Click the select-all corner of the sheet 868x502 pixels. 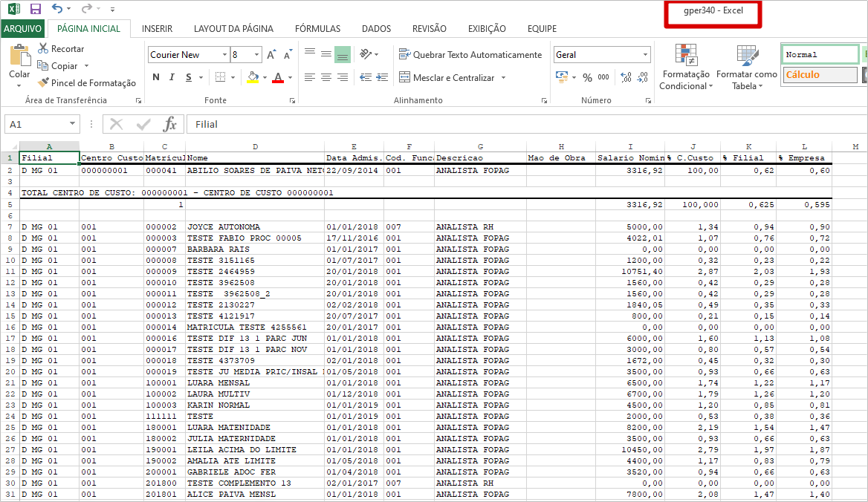tap(10, 146)
